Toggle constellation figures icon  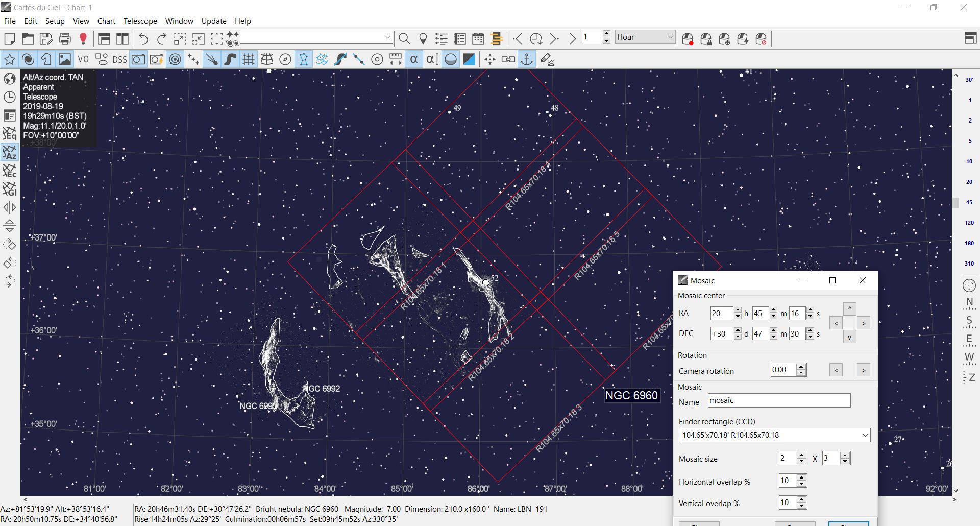coord(304,60)
